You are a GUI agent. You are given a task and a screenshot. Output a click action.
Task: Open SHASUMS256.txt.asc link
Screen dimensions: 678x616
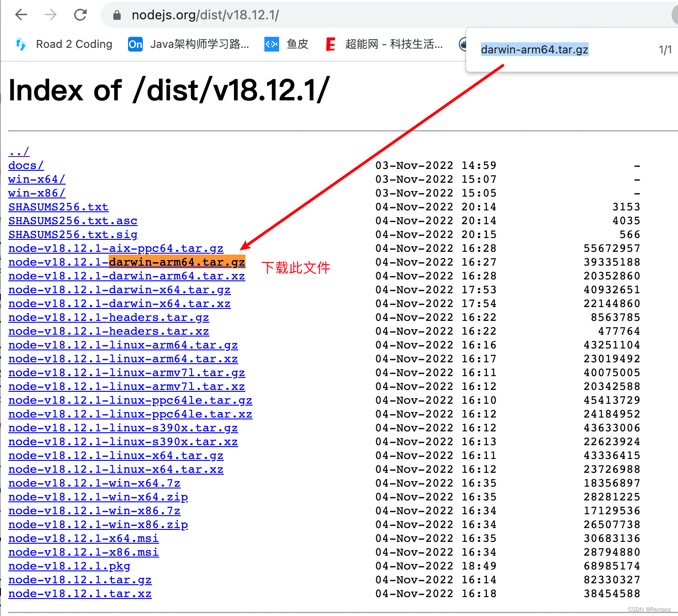[73, 221]
